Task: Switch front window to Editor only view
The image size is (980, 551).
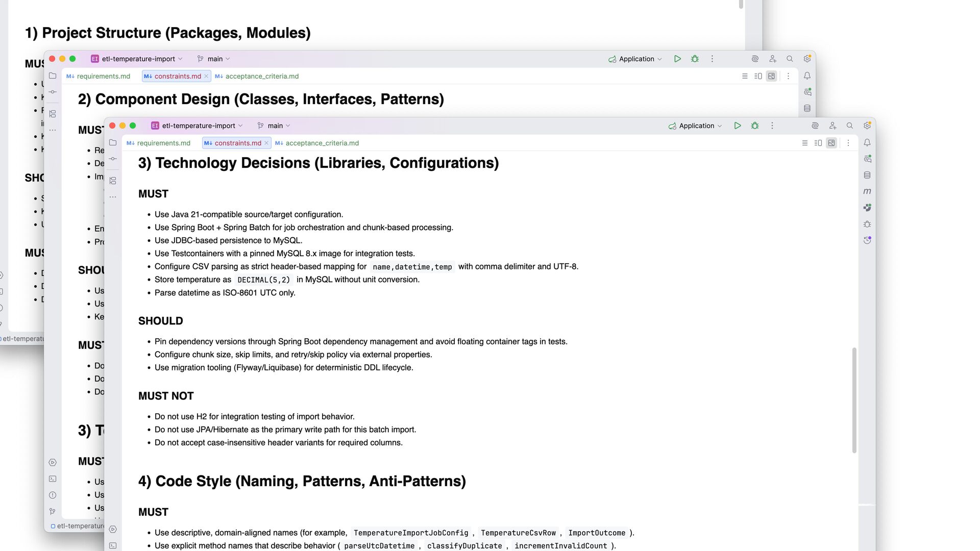Action: pyautogui.click(x=805, y=143)
